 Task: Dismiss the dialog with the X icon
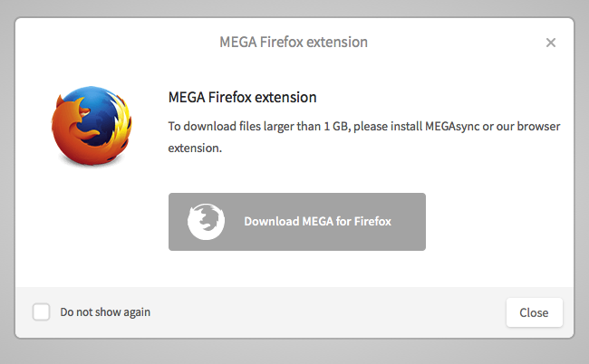[551, 43]
